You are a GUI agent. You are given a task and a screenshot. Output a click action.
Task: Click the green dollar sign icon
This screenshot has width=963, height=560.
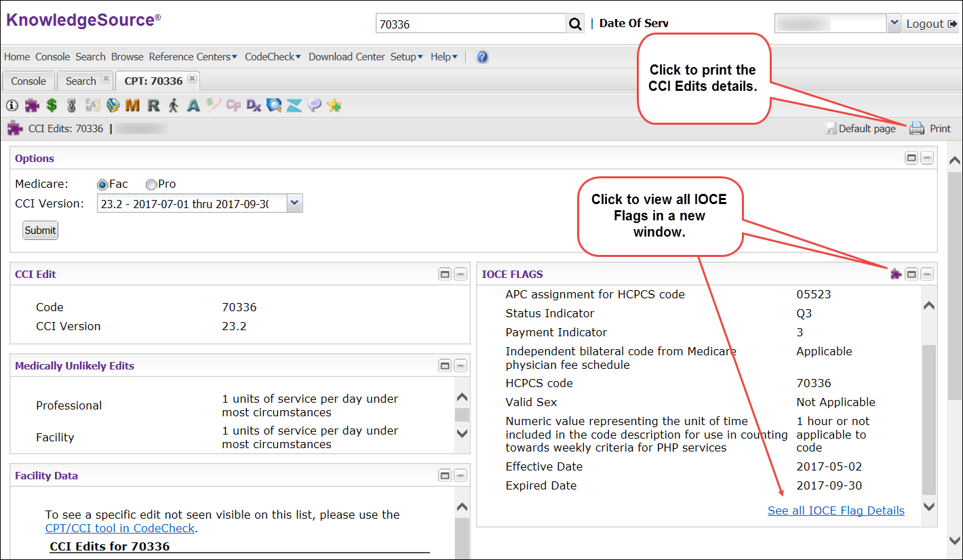tap(52, 105)
